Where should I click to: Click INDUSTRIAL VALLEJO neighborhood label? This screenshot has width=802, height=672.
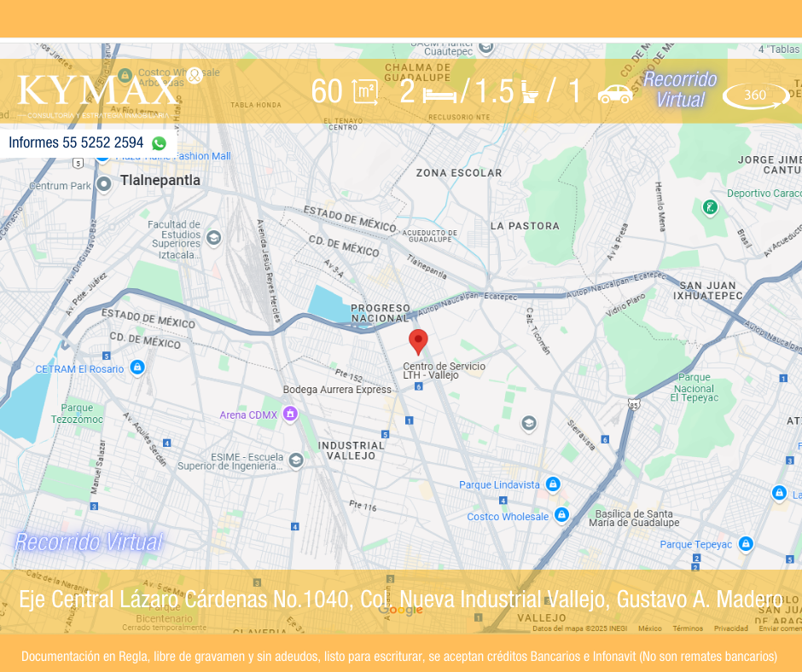tap(351, 450)
